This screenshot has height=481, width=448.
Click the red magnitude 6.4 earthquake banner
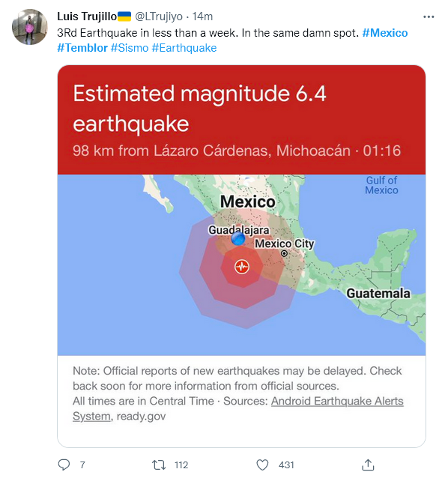coord(241,120)
